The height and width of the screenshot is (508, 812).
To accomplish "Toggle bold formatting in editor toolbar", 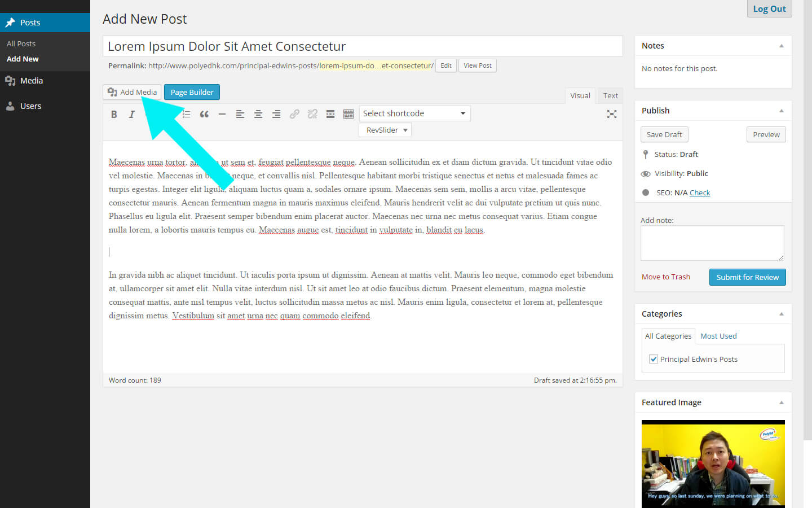I will pos(114,114).
